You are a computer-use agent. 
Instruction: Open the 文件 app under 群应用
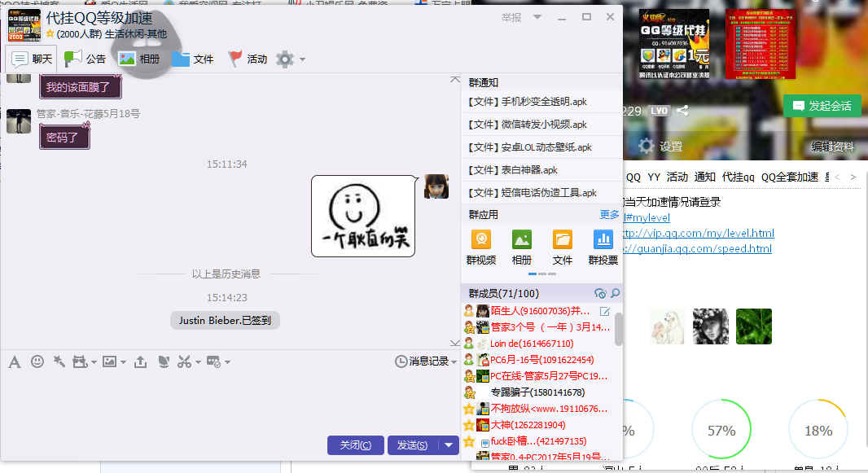coord(563,247)
